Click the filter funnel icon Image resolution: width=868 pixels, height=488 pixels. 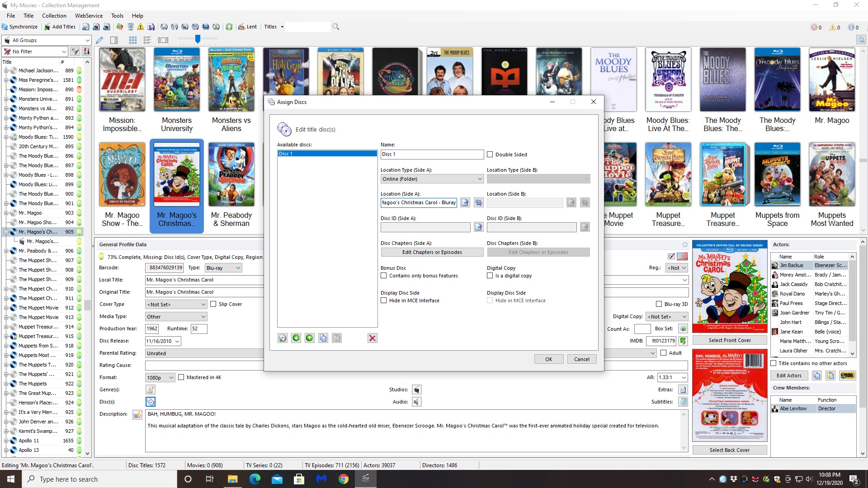[x=75, y=52]
